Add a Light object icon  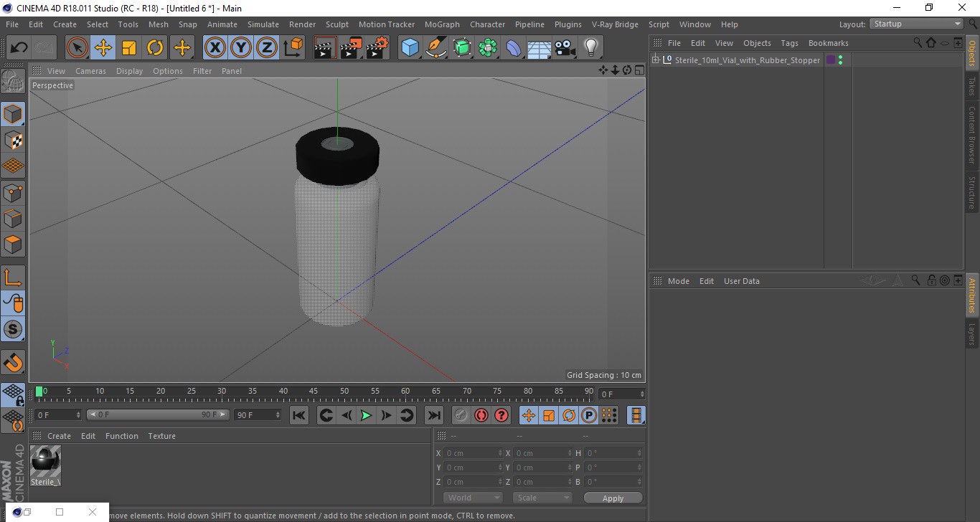click(591, 48)
